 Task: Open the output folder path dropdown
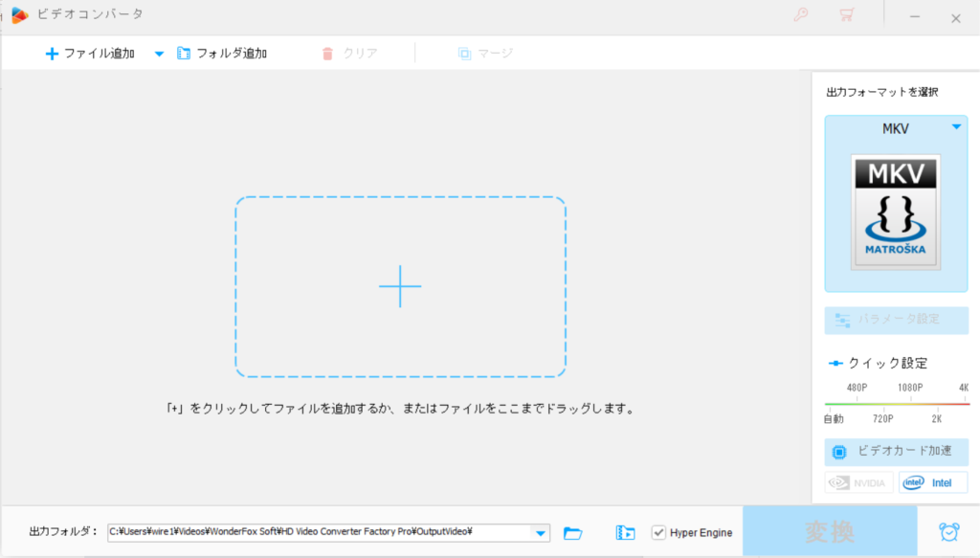(x=542, y=533)
